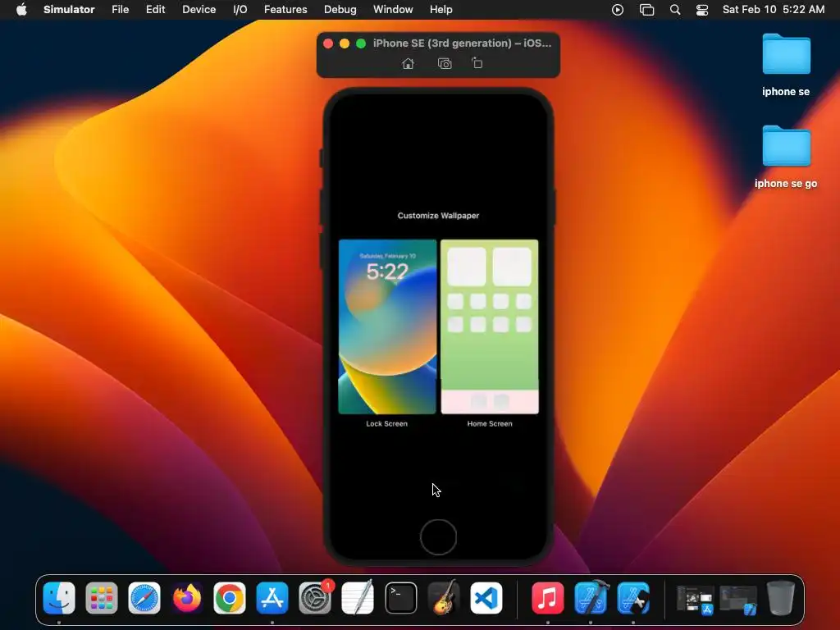This screenshot has width=840, height=630.
Task: Open App Store from the Dock
Action: 272,598
